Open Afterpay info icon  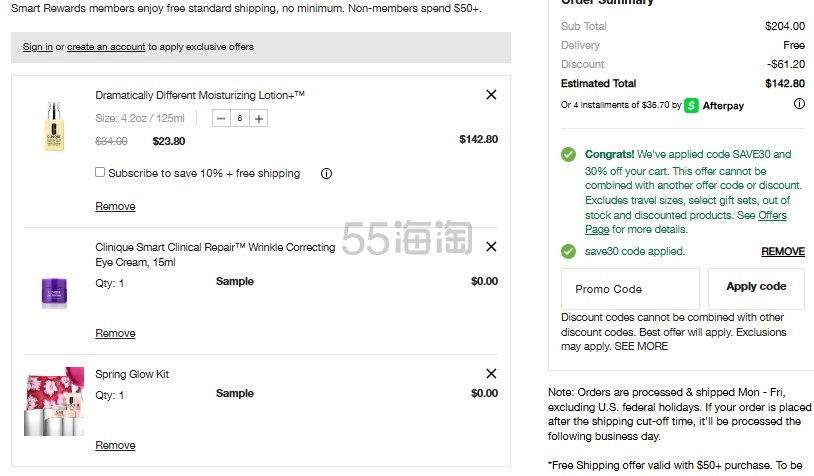[x=799, y=104]
